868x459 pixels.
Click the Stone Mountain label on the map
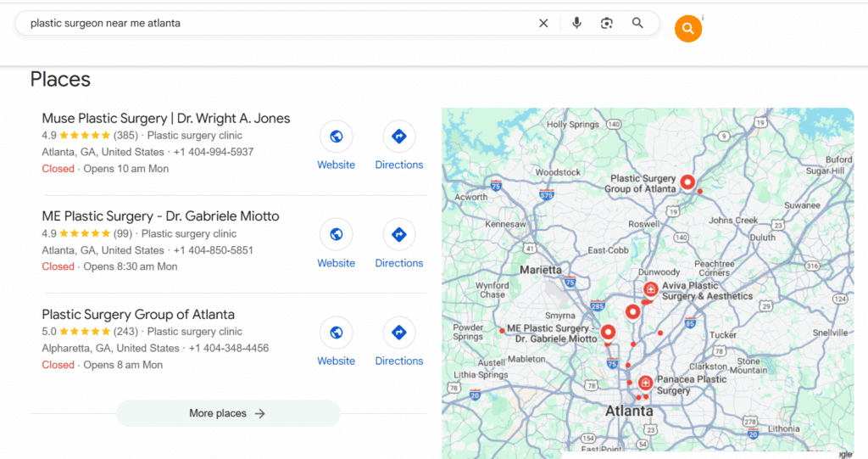748,366
